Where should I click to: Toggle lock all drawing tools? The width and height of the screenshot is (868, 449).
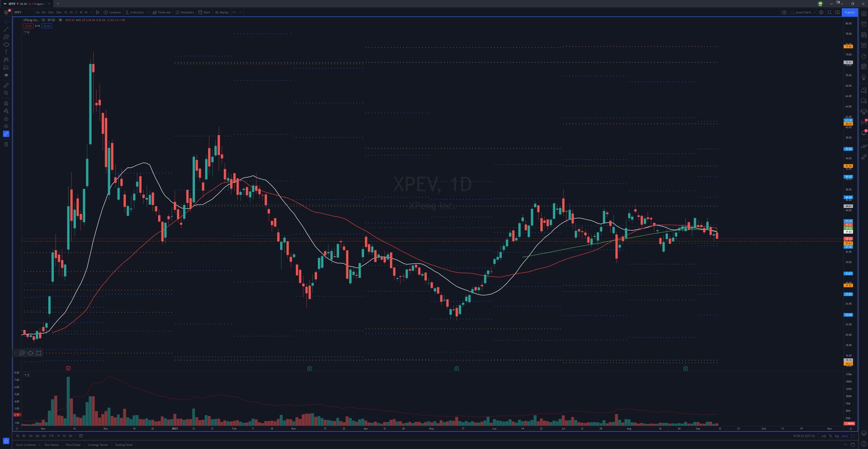coord(6,119)
